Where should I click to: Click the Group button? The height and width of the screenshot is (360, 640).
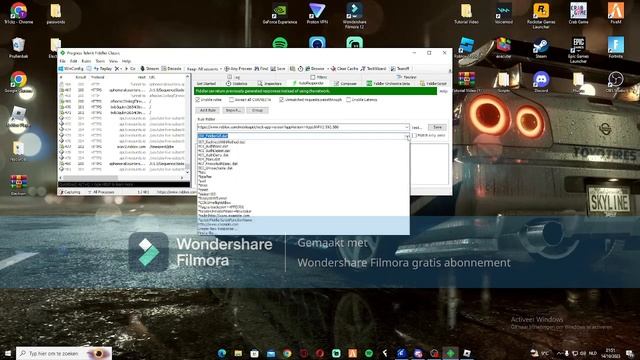coord(257,110)
